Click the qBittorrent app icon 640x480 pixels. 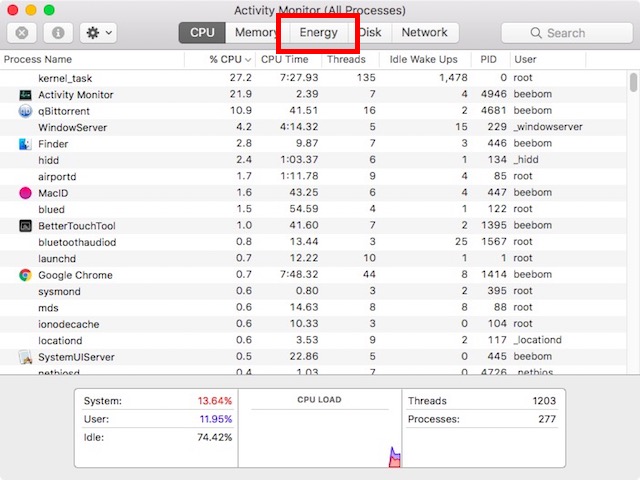tap(25, 111)
